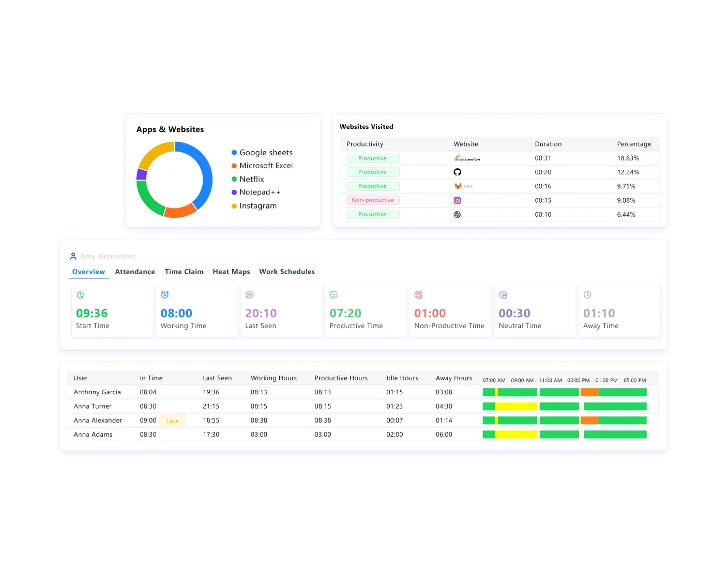
Task: Select the Work Schedules tab
Action: coord(287,272)
